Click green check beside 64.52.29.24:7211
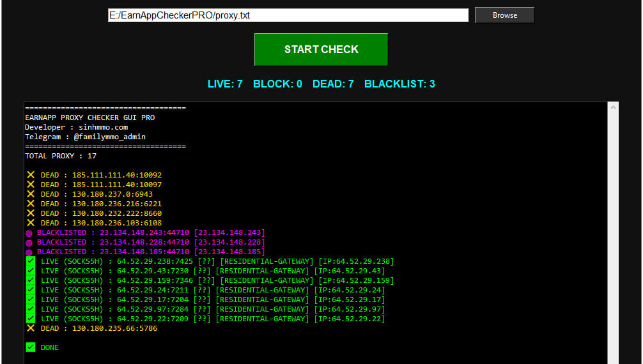This screenshot has height=364, width=643. 30,290
